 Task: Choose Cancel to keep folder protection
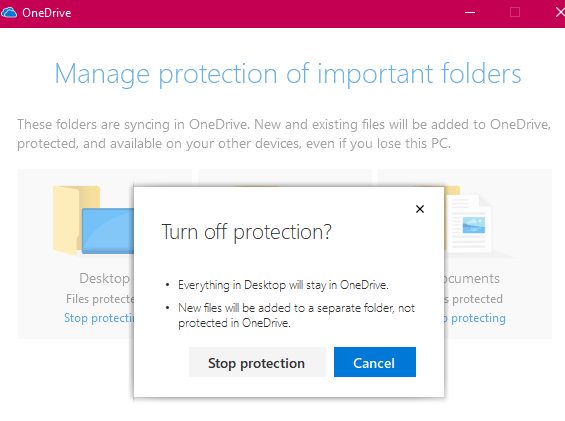[x=375, y=362]
